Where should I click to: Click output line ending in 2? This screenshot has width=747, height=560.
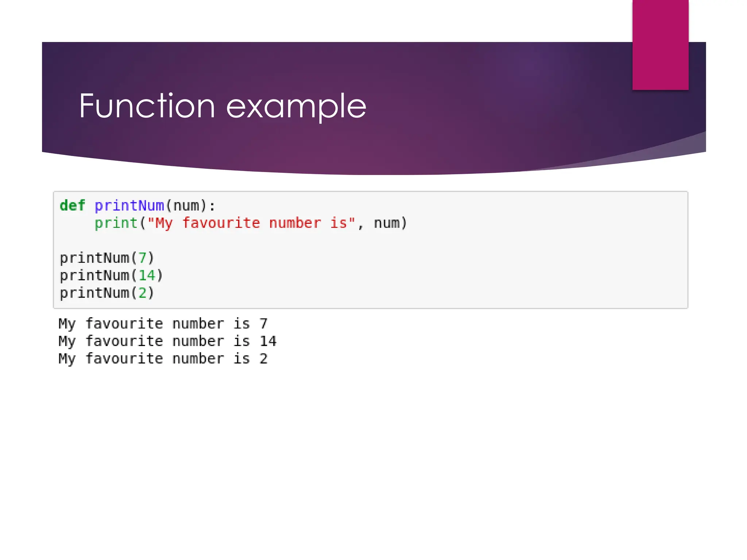pyautogui.click(x=163, y=359)
